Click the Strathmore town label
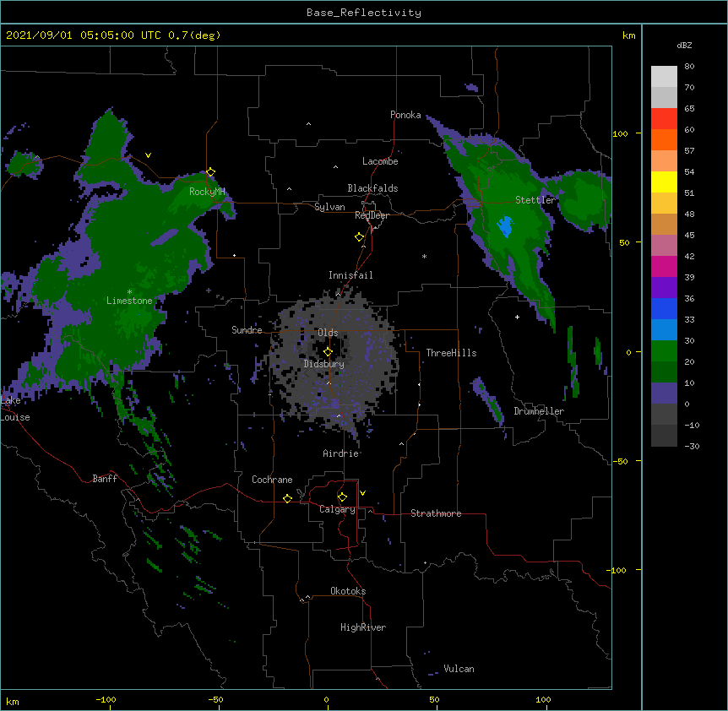This screenshot has height=711, width=728. pos(436,513)
